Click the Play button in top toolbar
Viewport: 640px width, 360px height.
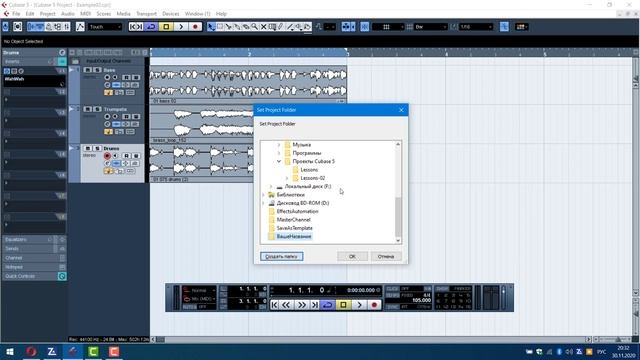[181, 27]
